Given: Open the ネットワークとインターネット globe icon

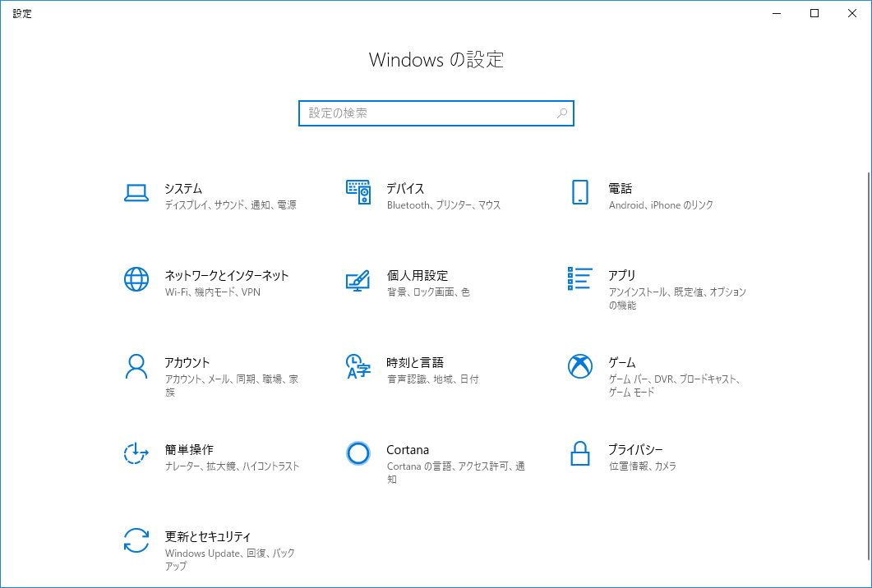Looking at the screenshot, I should coord(136,279).
